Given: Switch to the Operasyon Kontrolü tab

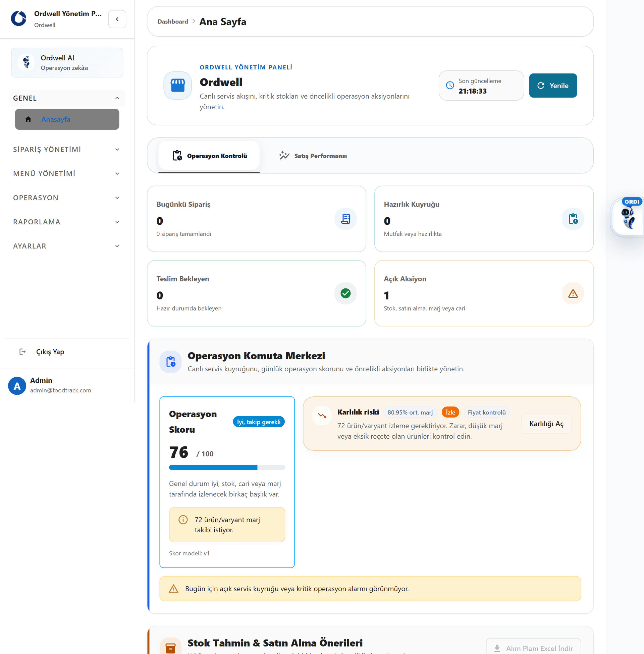Looking at the screenshot, I should click(x=209, y=156).
